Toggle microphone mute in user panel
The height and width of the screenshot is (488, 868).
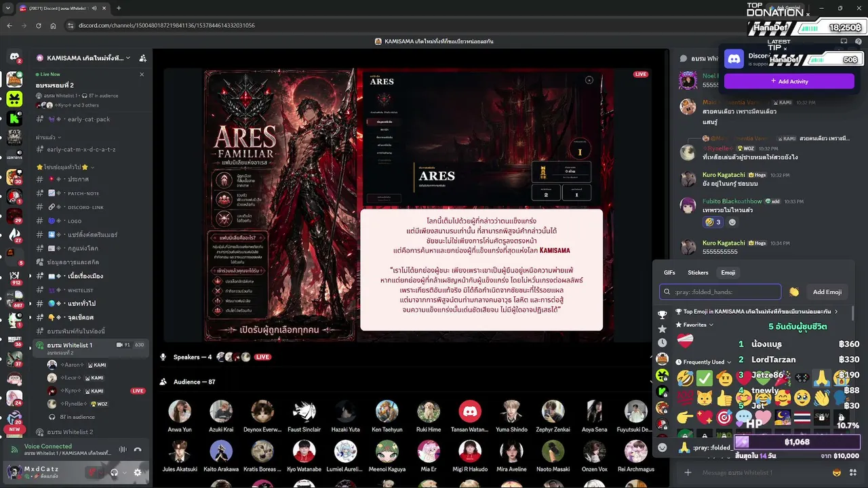coord(93,472)
